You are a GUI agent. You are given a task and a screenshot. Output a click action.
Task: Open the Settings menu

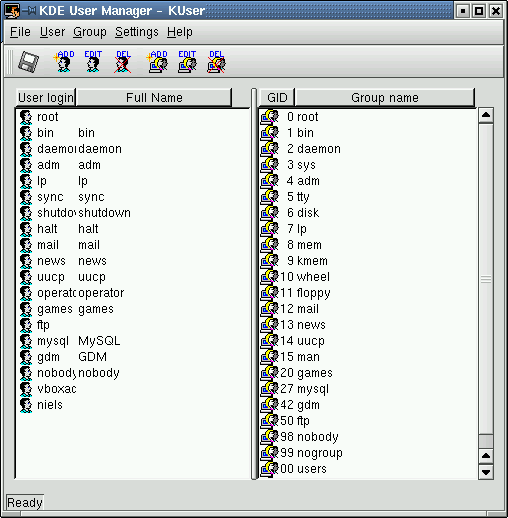(x=137, y=32)
